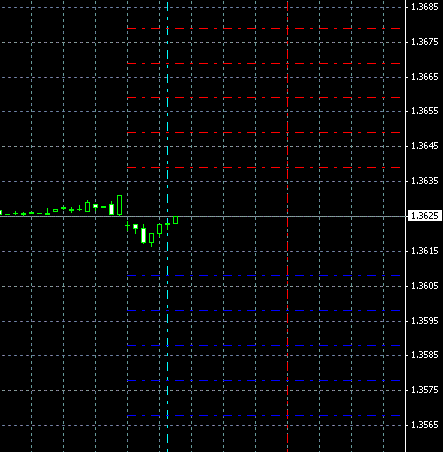This screenshot has height=452, width=443.
Task: Select the lowest blue horizontal level line
Action: point(263,415)
